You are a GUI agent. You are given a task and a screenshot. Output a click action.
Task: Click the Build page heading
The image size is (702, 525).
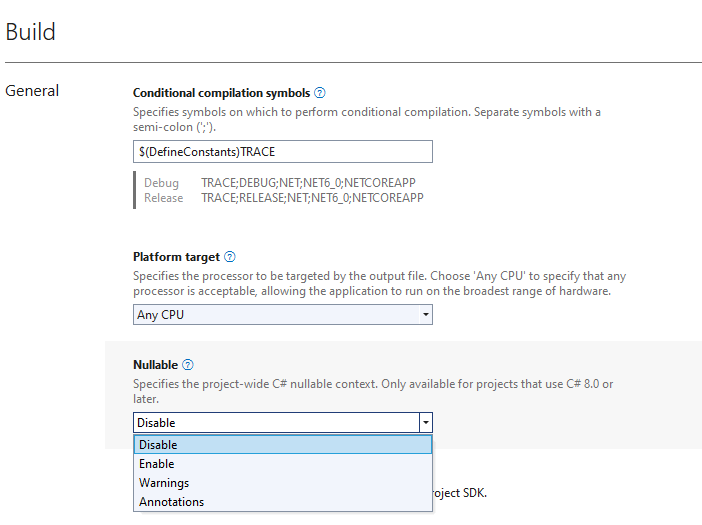31,32
